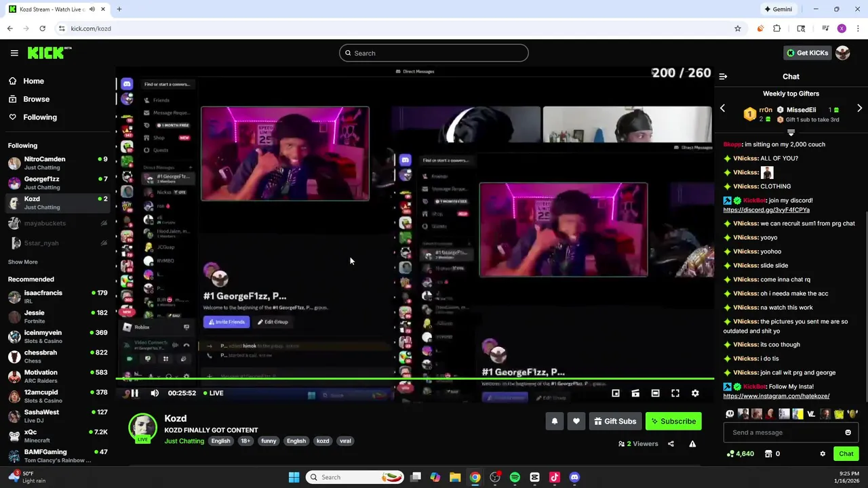This screenshot has height=488, width=868.
Task: Open Chrome extensions puzzle icon
Action: click(777, 28)
